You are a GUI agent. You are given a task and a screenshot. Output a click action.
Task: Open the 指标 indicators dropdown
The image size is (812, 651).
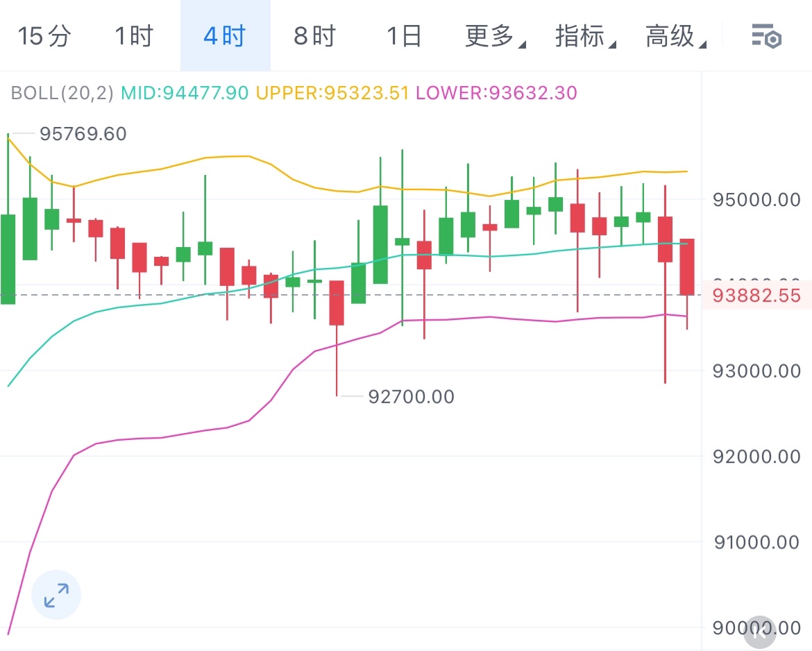tap(586, 36)
